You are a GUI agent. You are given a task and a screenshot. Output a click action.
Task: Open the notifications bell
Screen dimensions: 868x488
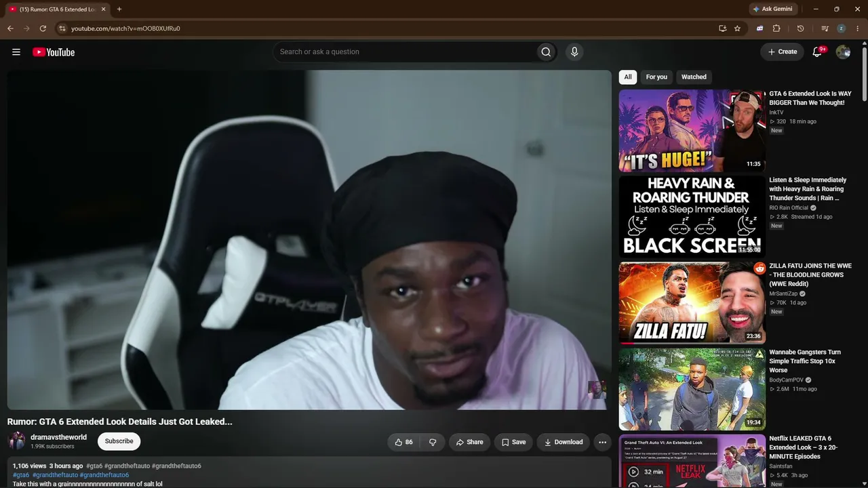click(817, 52)
